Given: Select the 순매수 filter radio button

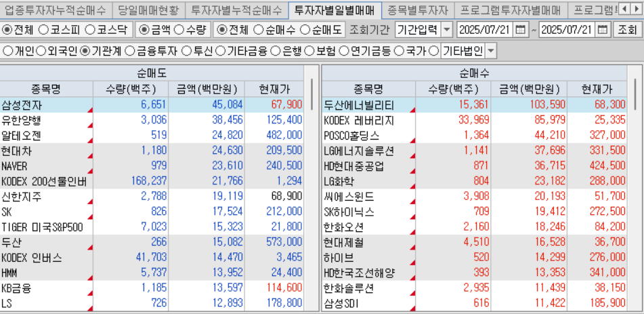Looking at the screenshot, I should click(x=258, y=30).
